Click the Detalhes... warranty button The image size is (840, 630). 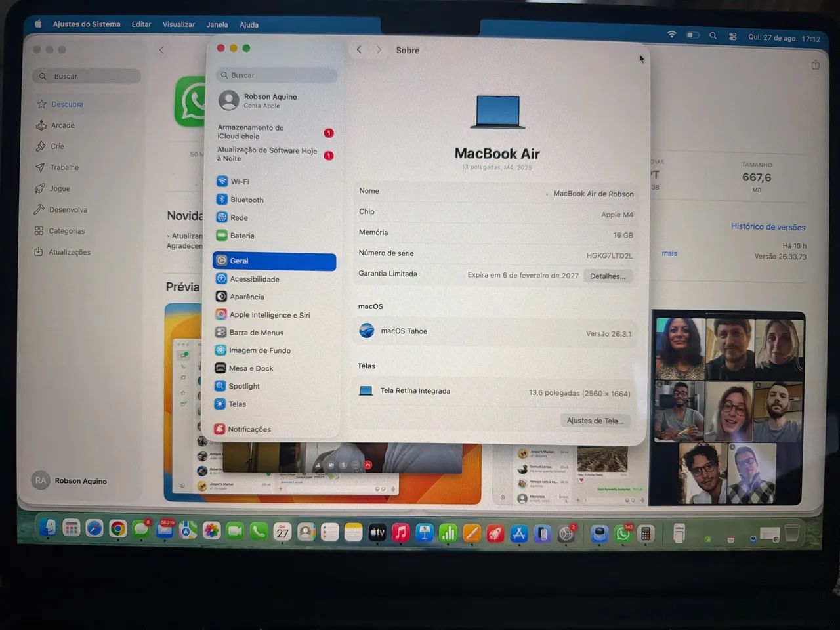[x=608, y=276]
